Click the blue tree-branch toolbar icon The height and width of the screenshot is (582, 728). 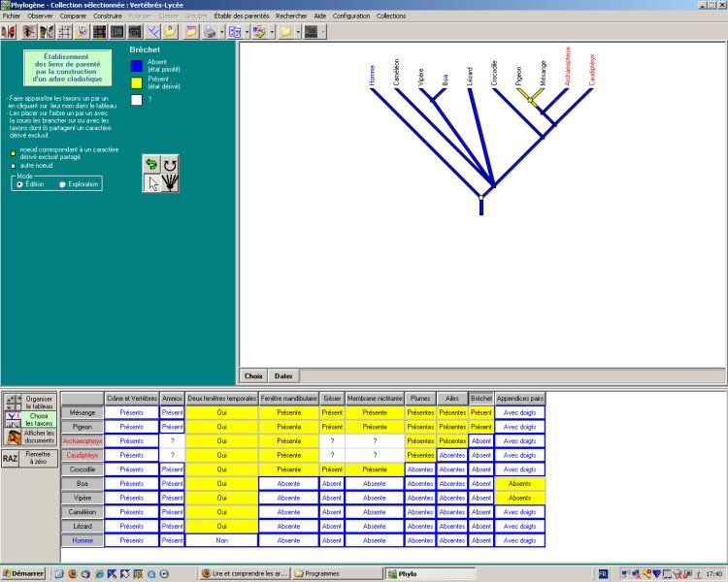[153, 32]
